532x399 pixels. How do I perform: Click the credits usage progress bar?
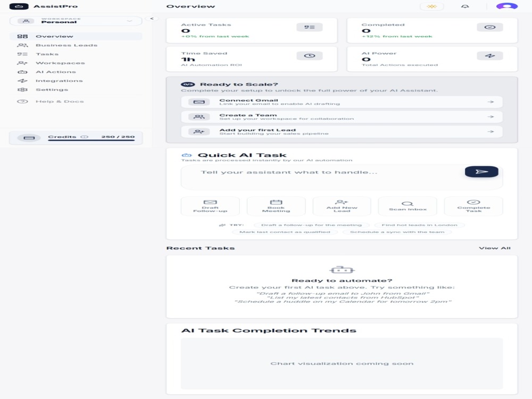92,140
